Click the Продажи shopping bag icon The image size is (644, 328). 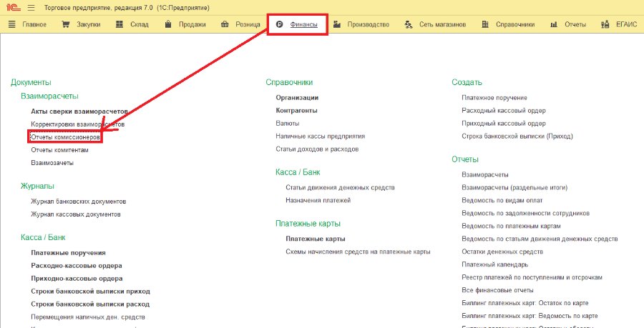(167, 24)
